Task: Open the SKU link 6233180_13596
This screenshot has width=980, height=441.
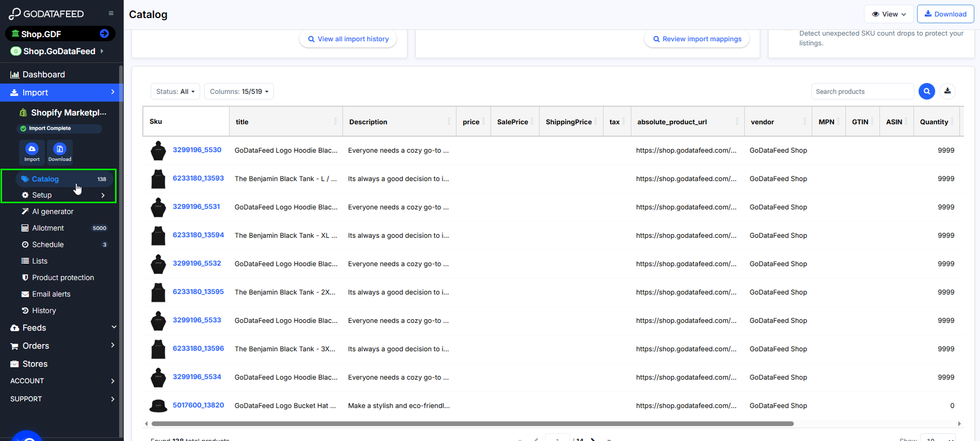Action: pos(198,349)
